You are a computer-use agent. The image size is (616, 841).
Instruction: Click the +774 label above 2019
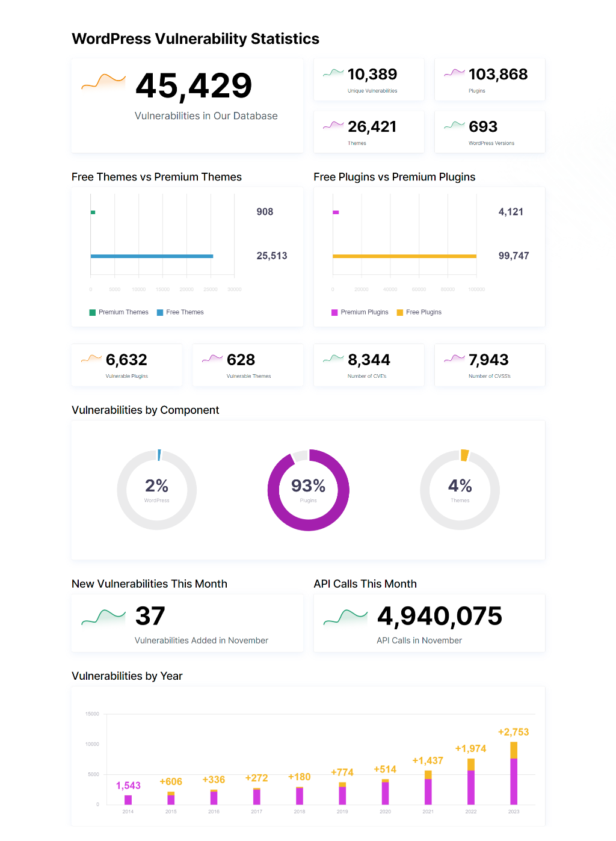(x=342, y=772)
